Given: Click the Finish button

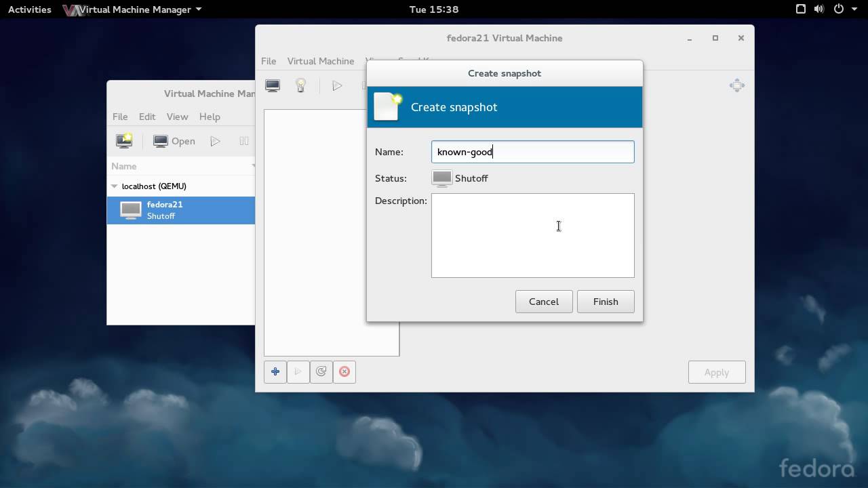Looking at the screenshot, I should [606, 302].
